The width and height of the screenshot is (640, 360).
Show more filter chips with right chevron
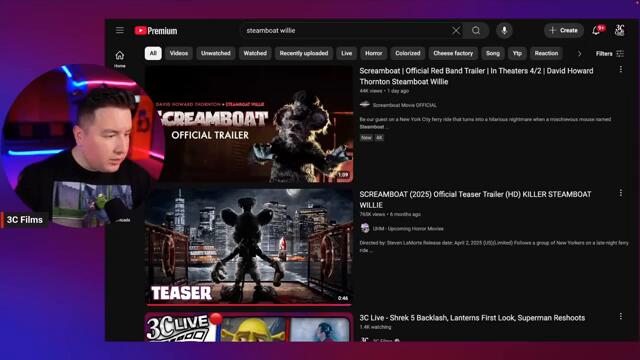[x=579, y=53]
